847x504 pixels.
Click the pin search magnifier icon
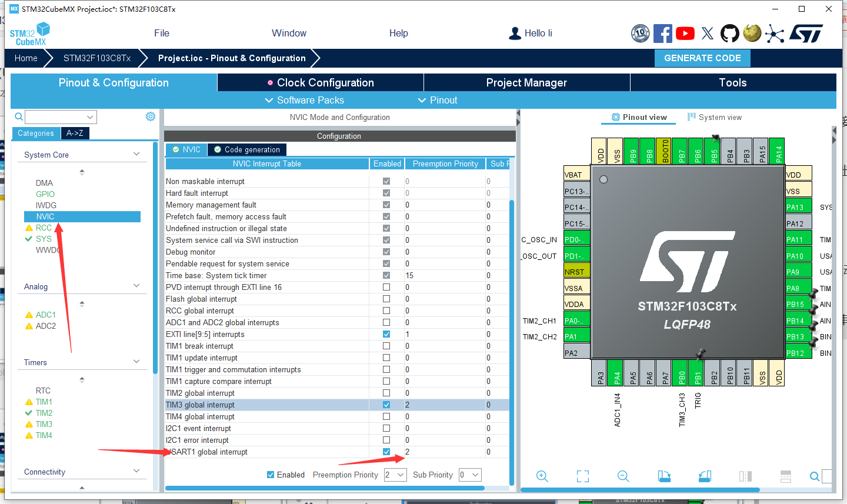815,476
